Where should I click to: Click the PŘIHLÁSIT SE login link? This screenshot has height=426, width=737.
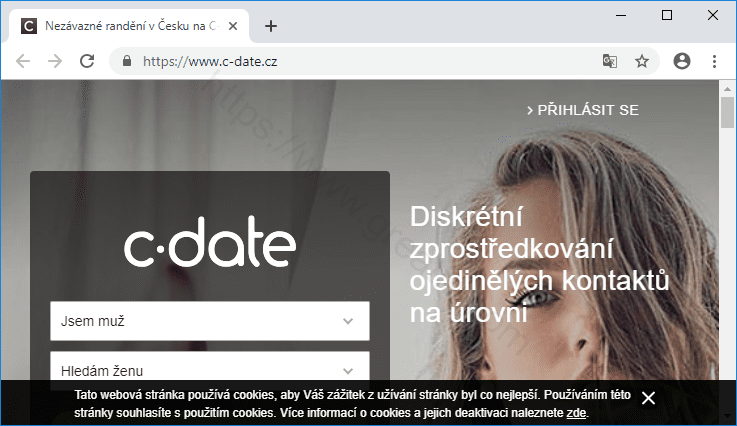point(583,110)
